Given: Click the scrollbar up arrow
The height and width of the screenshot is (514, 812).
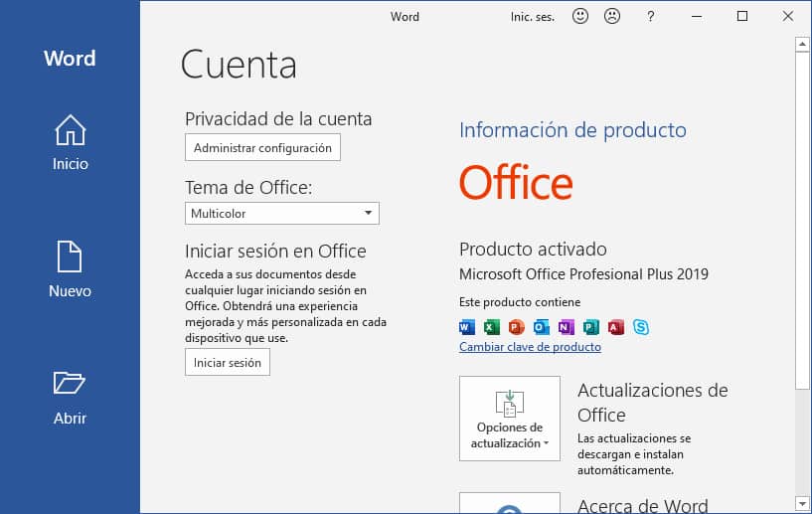Looking at the screenshot, I should (802, 44).
